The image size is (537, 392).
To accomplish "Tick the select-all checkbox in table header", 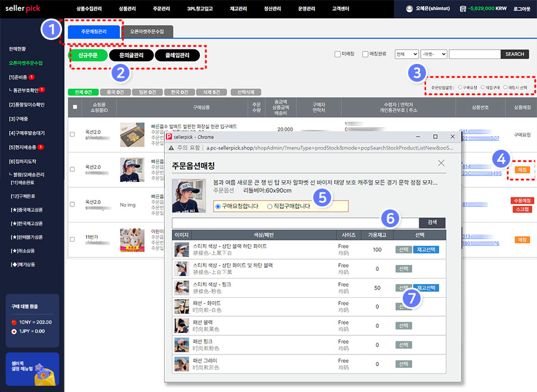I will pos(75,107).
